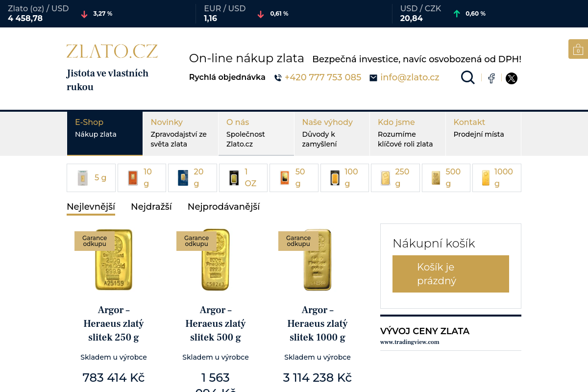Select the 20 g gold bar filter
Image resolution: width=588 pixels, height=392 pixels.
point(193,178)
